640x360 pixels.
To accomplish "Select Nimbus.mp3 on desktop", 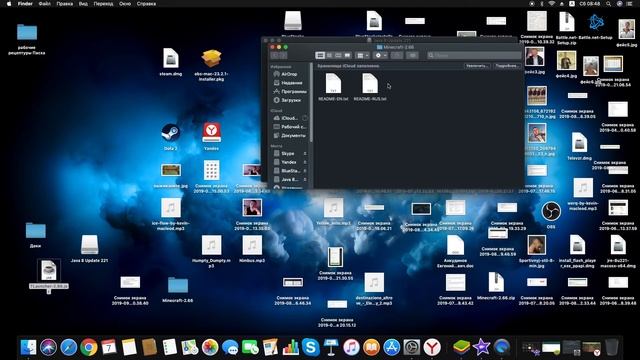I will (252, 248).
